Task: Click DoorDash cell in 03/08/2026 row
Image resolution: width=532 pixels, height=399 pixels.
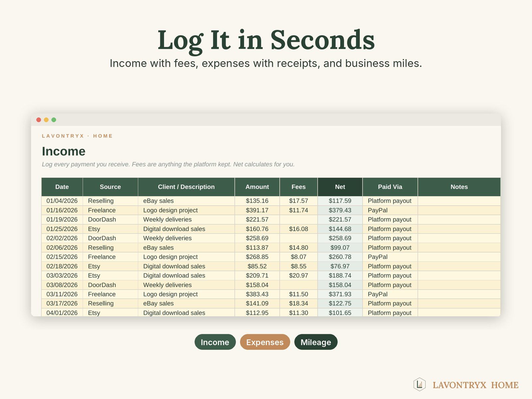Action: pyautogui.click(x=110, y=285)
